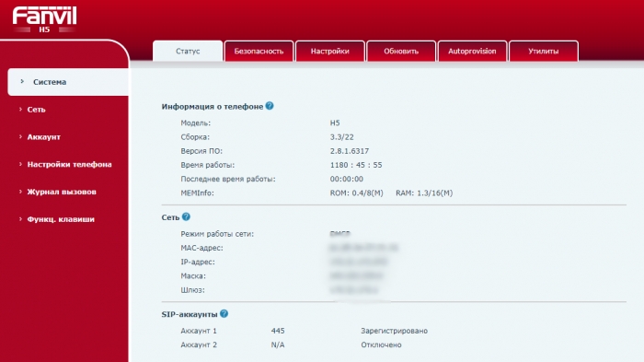The image size is (644, 362).
Task: Switch to the Статус tab
Action: click(188, 51)
